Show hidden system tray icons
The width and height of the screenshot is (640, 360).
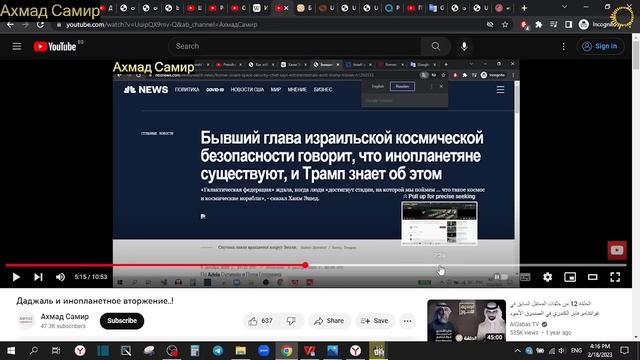[x=517, y=351]
